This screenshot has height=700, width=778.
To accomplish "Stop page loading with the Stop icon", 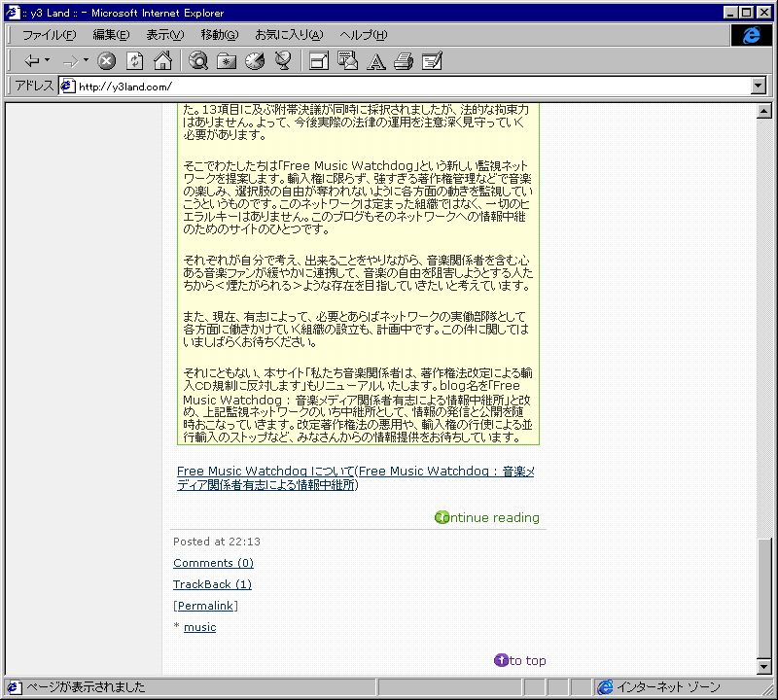I will 106,61.
